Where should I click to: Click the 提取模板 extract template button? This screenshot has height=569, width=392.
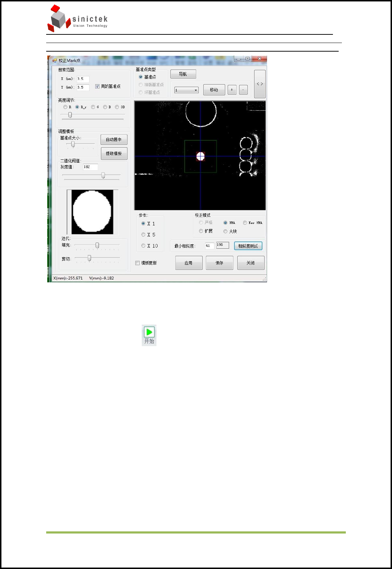click(114, 153)
